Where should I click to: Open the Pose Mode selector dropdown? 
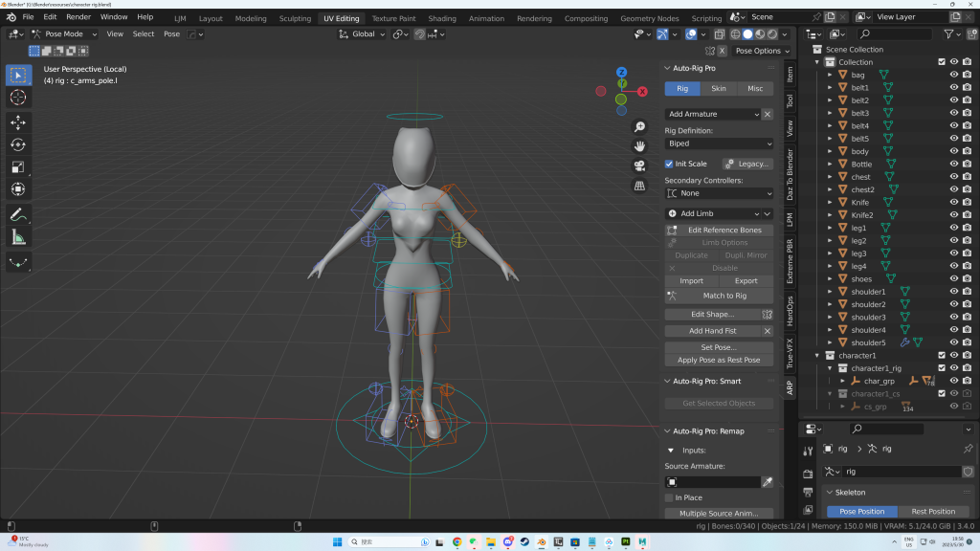(x=64, y=34)
